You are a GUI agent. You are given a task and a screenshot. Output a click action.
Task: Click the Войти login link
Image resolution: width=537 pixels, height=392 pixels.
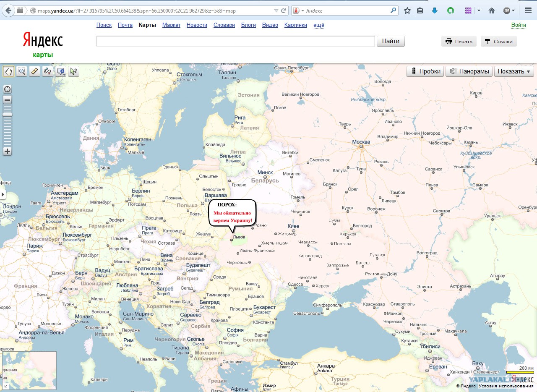pyautogui.click(x=519, y=25)
